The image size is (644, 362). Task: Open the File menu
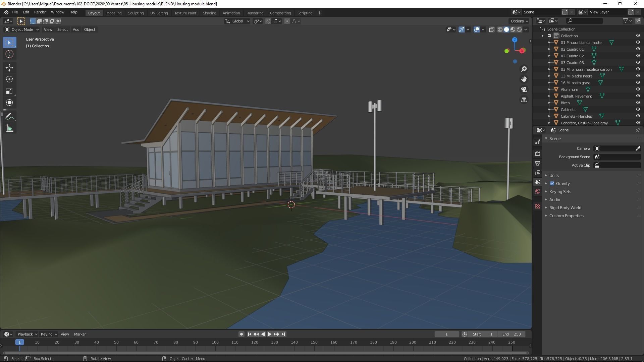[x=15, y=12]
